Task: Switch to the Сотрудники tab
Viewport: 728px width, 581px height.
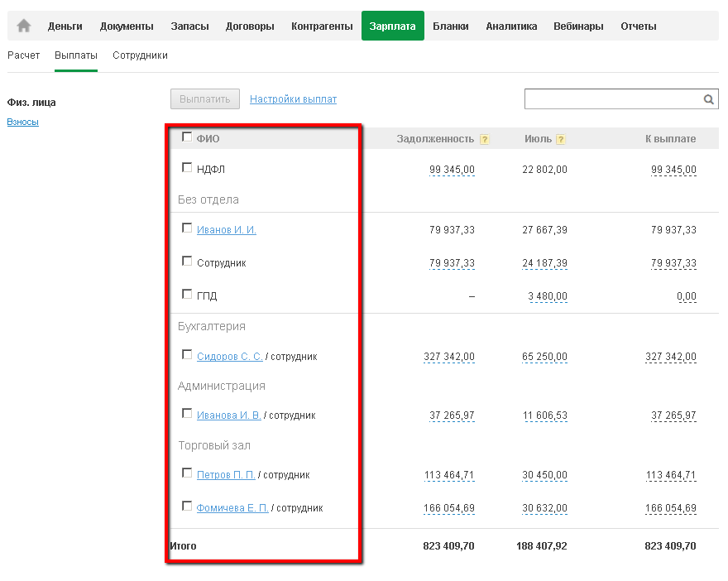Action: (140, 55)
